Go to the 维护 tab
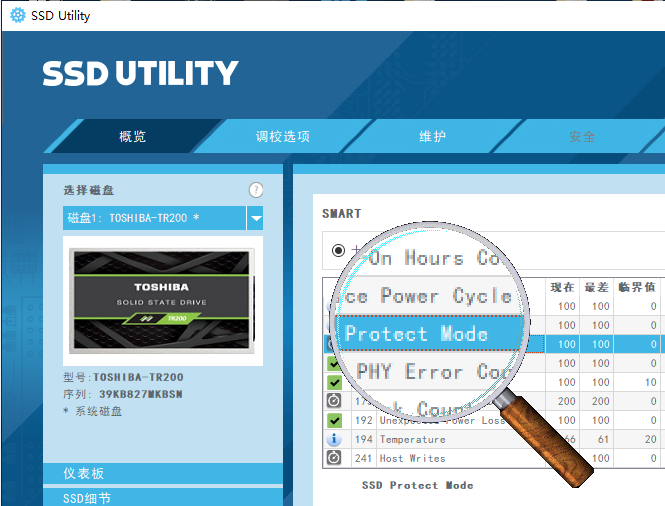665x506 pixels. click(433, 136)
